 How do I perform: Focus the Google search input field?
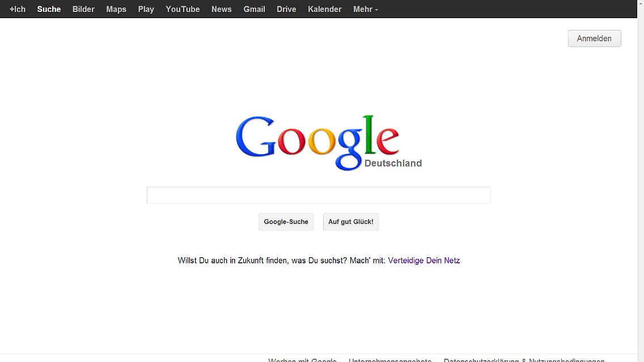coord(319,195)
